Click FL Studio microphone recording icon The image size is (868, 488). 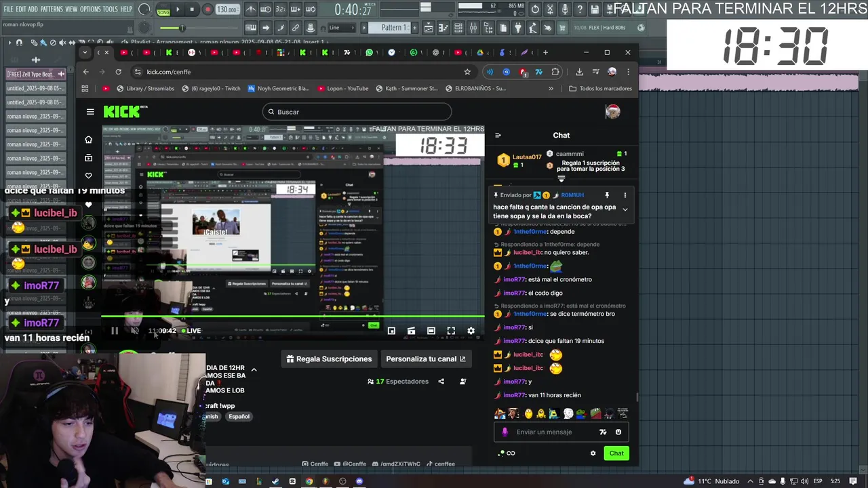click(565, 9)
